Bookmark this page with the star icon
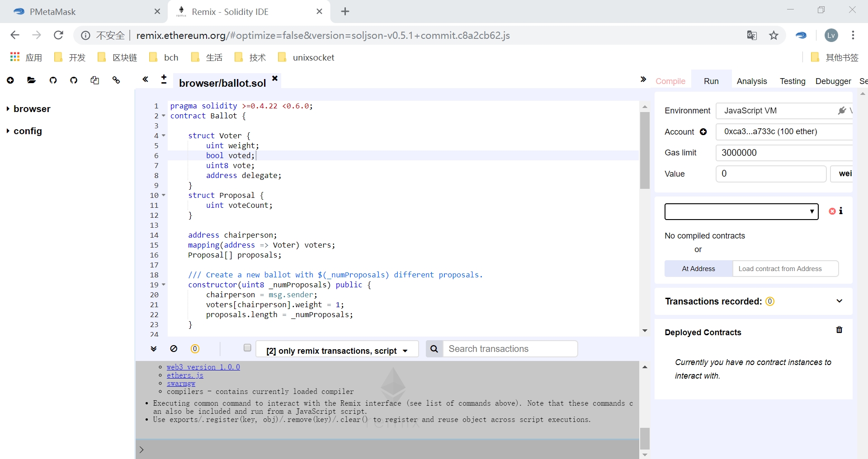This screenshot has width=868, height=459. [x=774, y=35]
